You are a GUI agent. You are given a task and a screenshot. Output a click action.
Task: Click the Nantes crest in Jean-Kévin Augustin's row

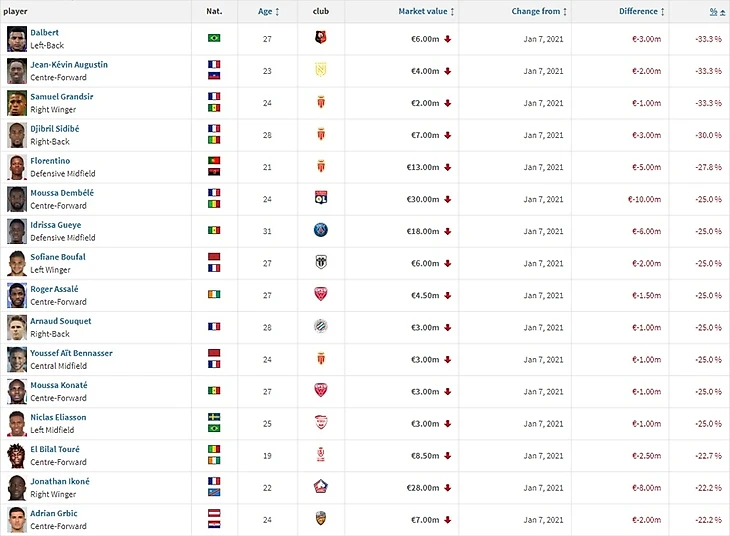[321, 70]
